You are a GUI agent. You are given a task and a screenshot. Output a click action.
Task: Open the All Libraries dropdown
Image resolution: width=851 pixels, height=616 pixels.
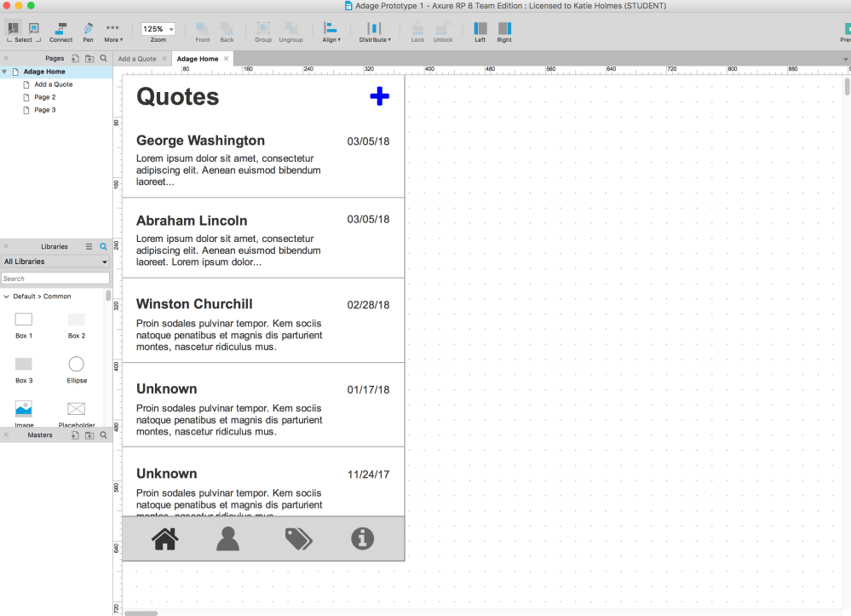click(x=55, y=262)
